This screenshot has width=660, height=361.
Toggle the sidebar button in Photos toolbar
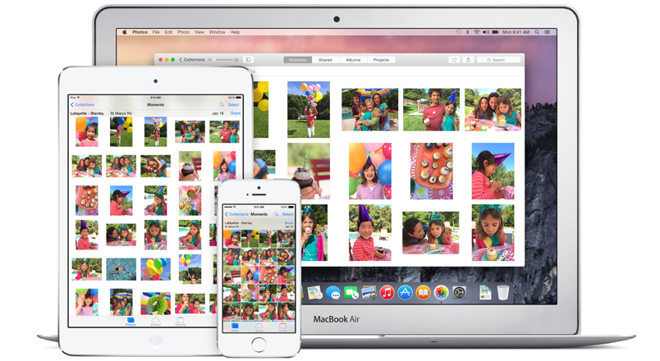[x=248, y=60]
